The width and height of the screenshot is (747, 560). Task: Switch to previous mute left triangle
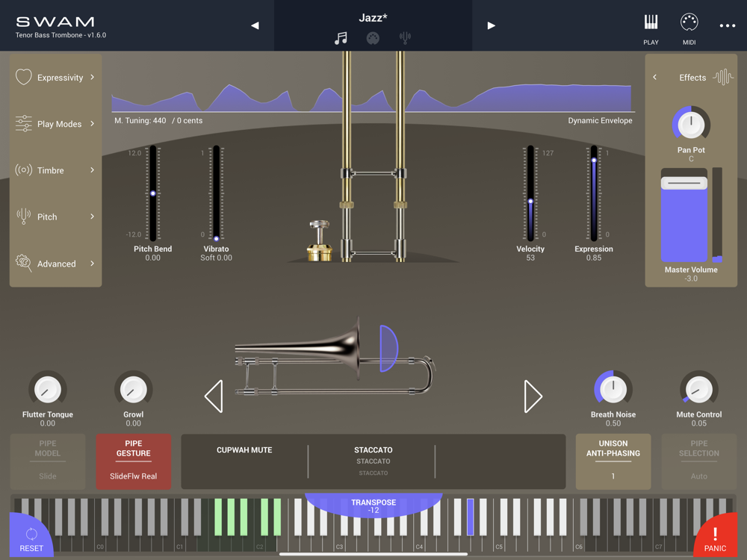click(214, 396)
